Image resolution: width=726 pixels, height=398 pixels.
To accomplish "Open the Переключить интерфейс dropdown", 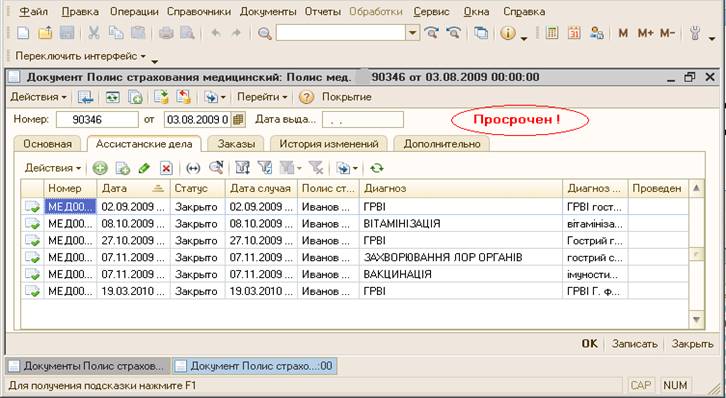I will point(80,56).
